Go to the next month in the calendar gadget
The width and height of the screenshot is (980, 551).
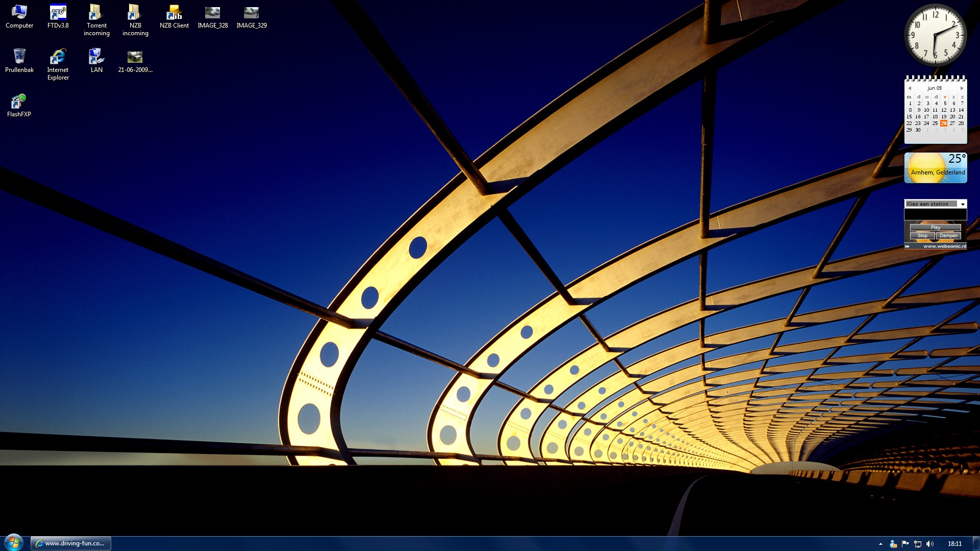pyautogui.click(x=962, y=88)
